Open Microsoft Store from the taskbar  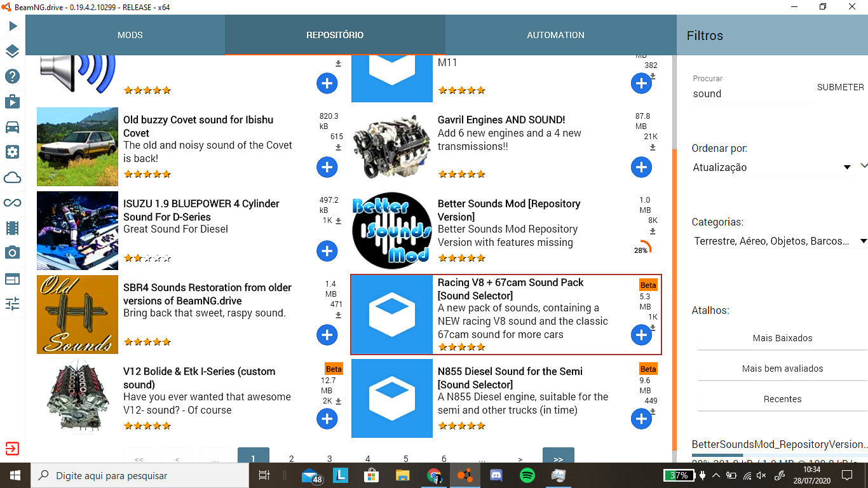[x=372, y=475]
